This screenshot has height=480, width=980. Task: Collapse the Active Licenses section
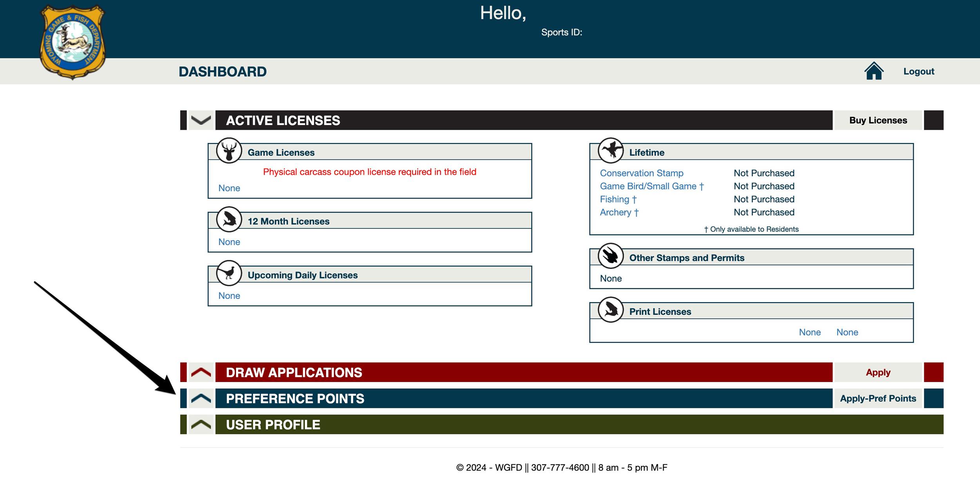(201, 120)
